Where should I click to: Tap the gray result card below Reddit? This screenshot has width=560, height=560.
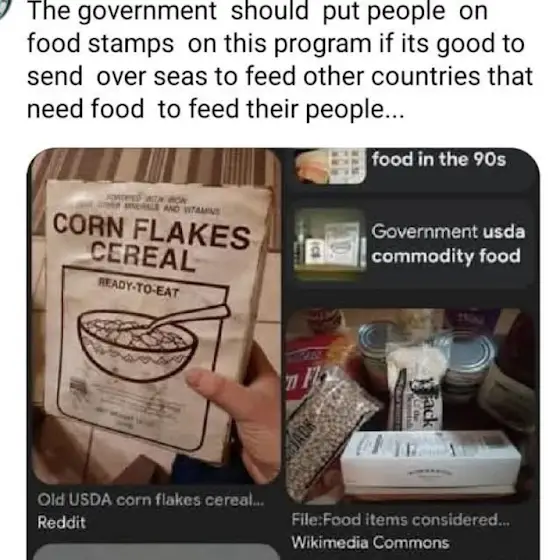click(155, 552)
